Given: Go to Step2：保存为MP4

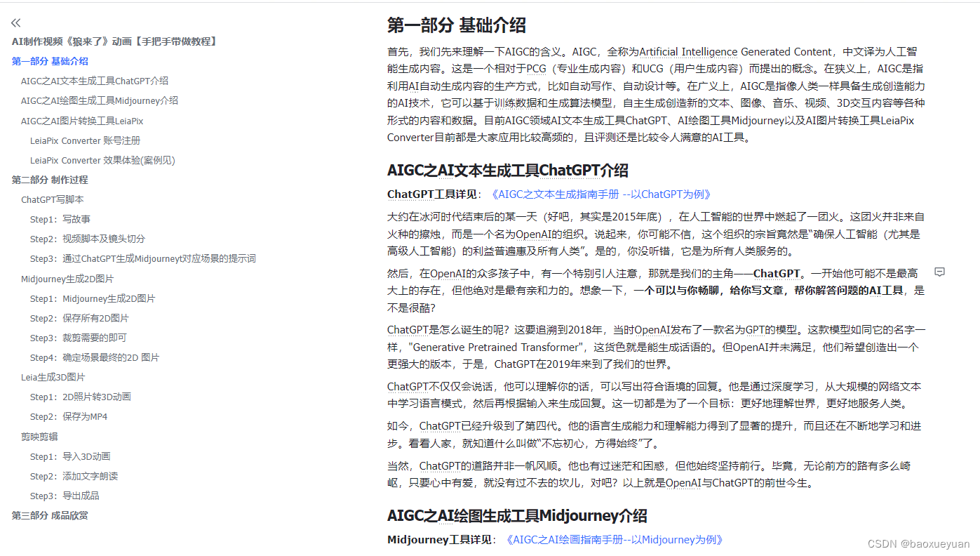Looking at the screenshot, I should 69,416.
